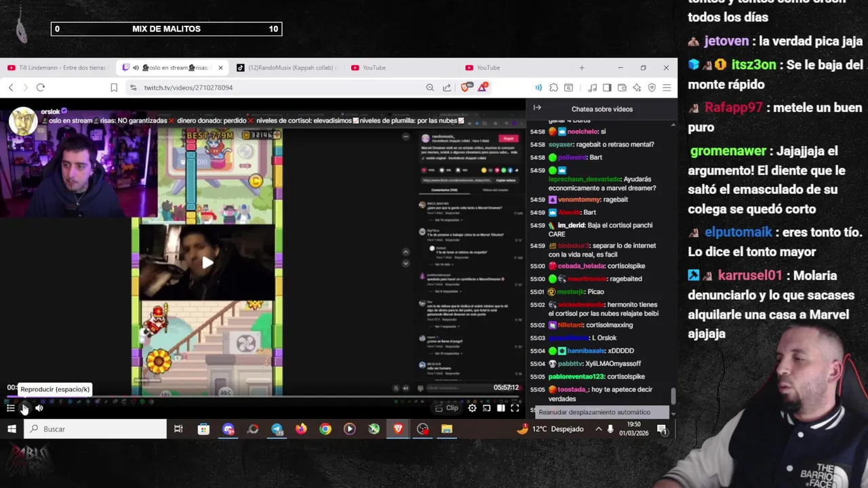Click username cebada_helada in chat
Screen dimensions: 868x488
click(x=581, y=266)
